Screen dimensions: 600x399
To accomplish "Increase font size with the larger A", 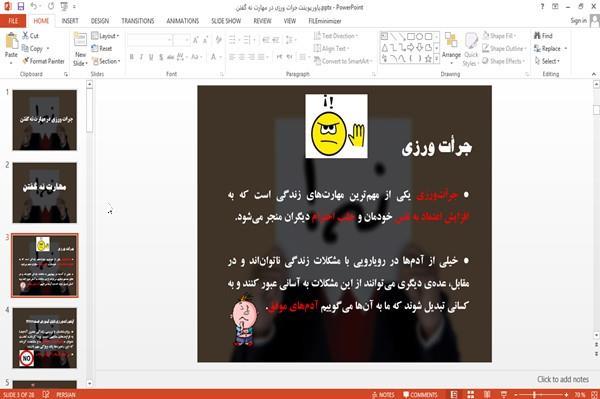I will pos(196,40).
